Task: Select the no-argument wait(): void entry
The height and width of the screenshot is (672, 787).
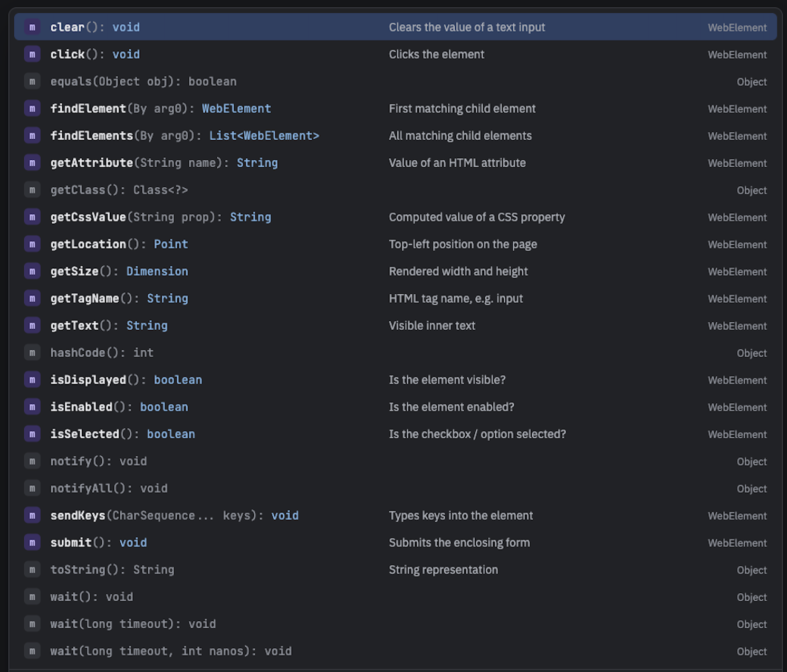Action: [396, 597]
